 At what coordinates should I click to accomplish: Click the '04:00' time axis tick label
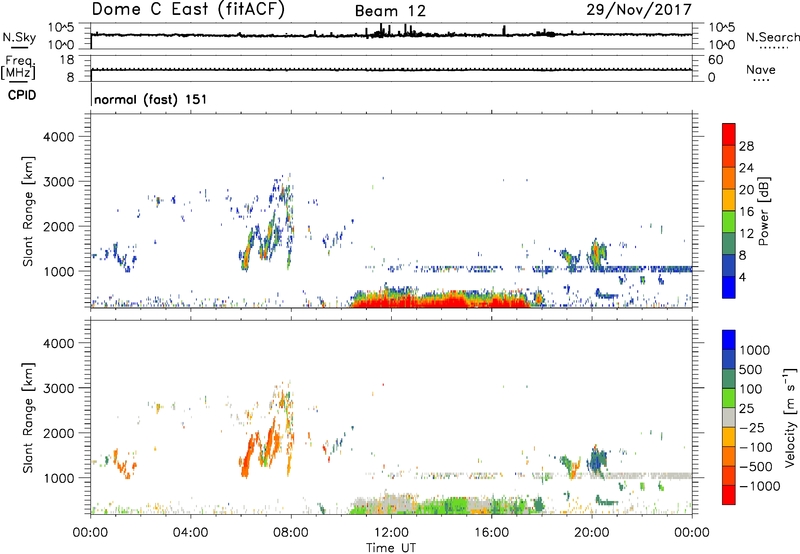coord(190,533)
